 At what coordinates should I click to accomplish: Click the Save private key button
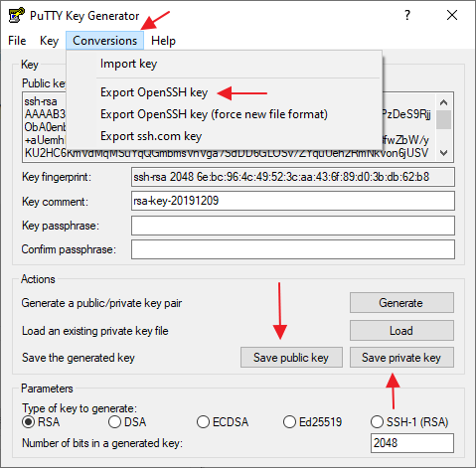401,358
